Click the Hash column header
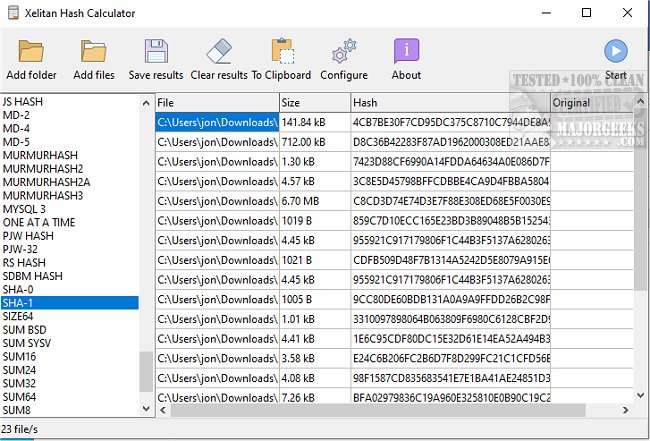This screenshot has width=650, height=441. (x=451, y=102)
